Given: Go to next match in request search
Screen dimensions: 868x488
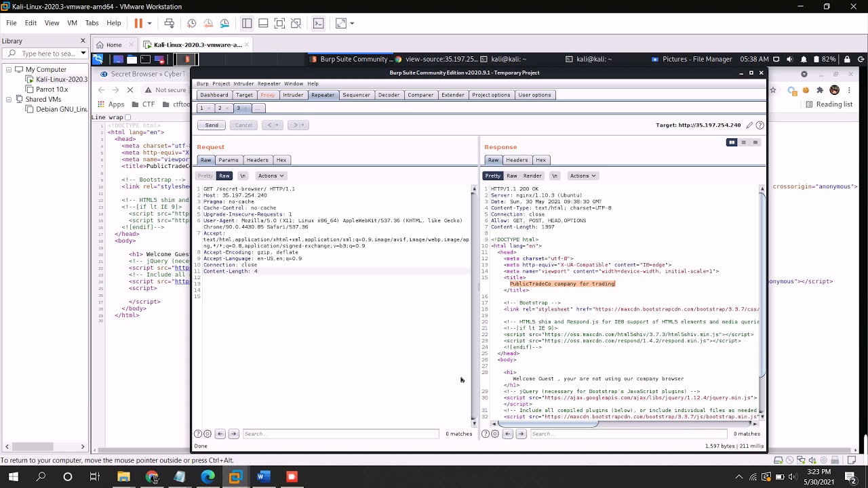Looking at the screenshot, I should 233,434.
